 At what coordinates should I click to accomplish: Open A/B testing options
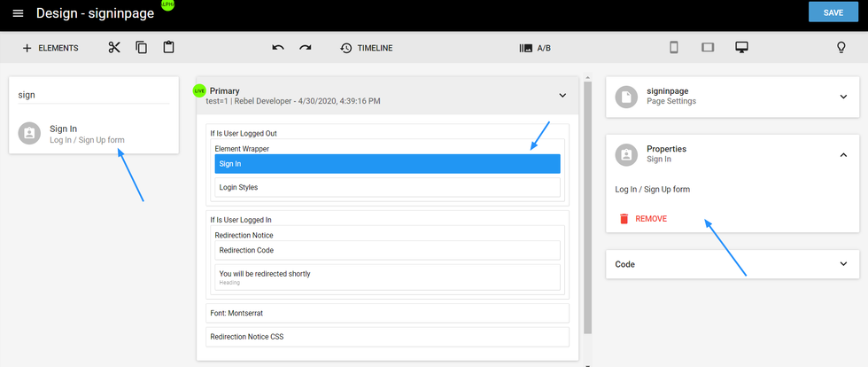535,48
